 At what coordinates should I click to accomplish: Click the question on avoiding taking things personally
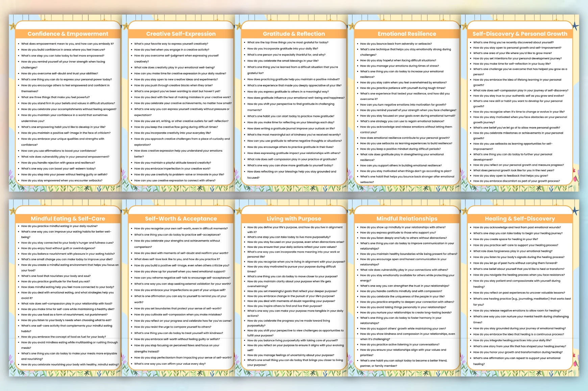tap(403, 307)
